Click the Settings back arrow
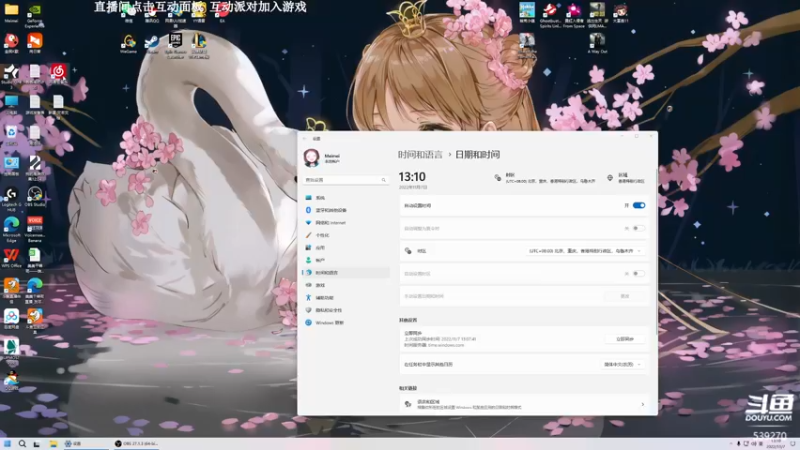 [305, 138]
